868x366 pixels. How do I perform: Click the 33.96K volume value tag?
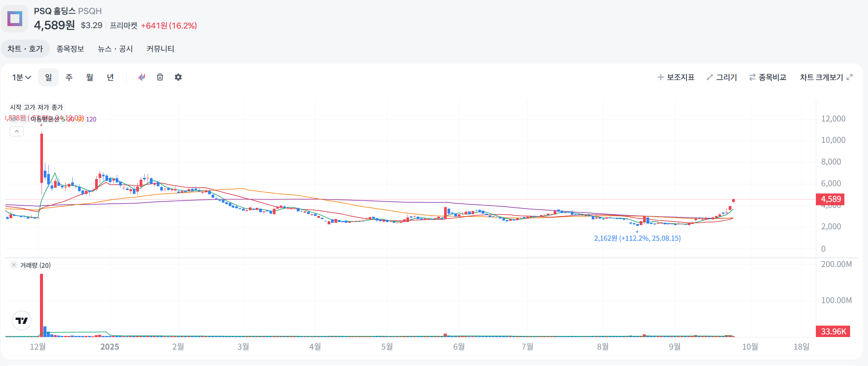833,331
